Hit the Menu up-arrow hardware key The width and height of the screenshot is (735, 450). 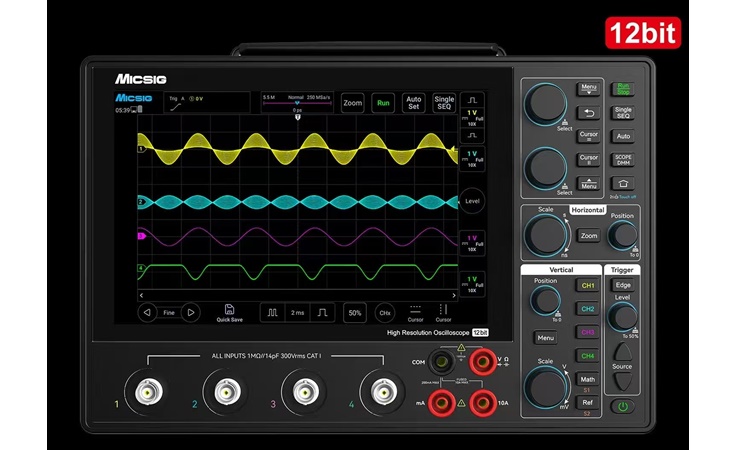[x=589, y=184]
